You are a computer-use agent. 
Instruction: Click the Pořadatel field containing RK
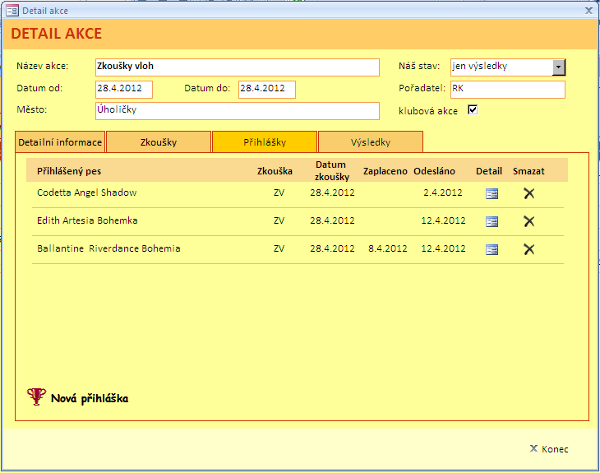point(508,90)
